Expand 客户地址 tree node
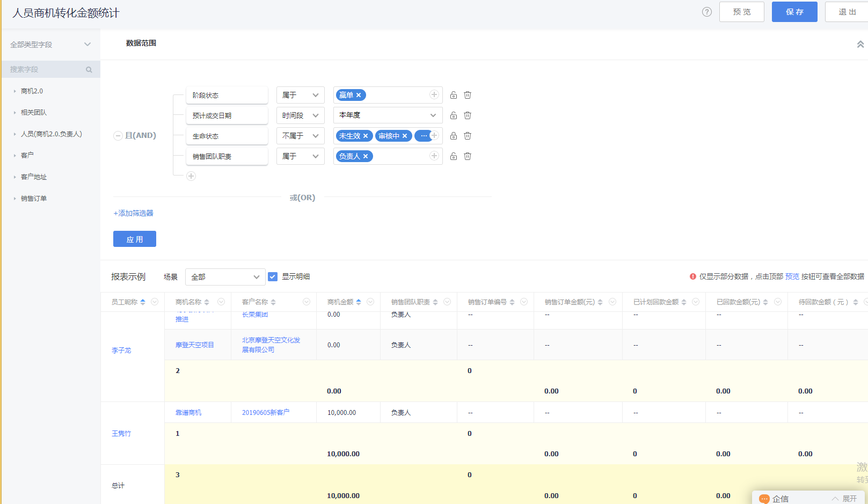The image size is (868, 504). click(15, 177)
